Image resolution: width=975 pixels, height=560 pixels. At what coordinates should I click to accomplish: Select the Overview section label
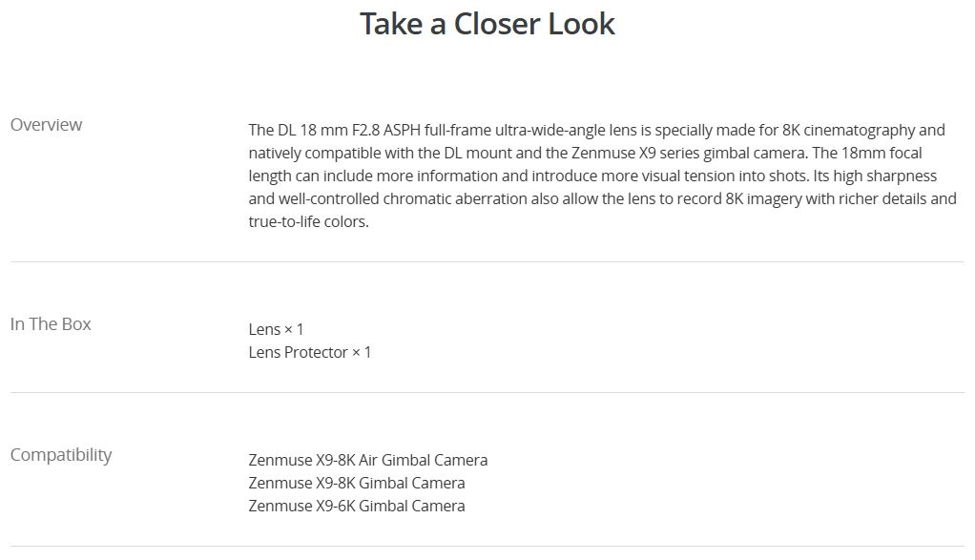pyautogui.click(x=46, y=125)
